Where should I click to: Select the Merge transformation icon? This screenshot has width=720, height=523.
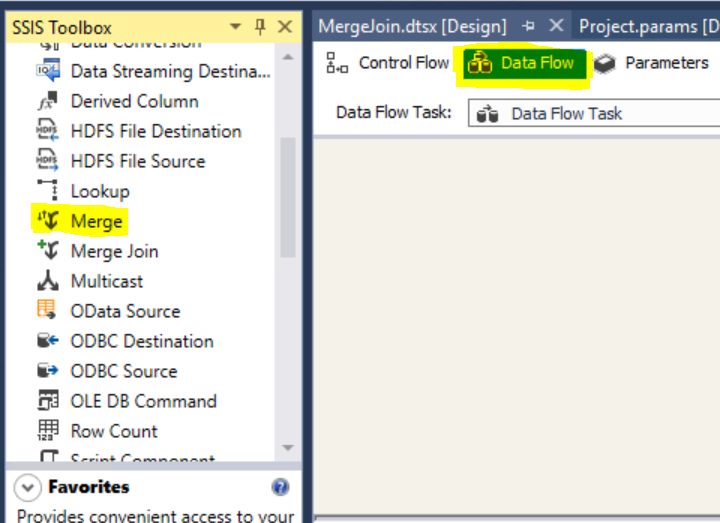tap(48, 220)
